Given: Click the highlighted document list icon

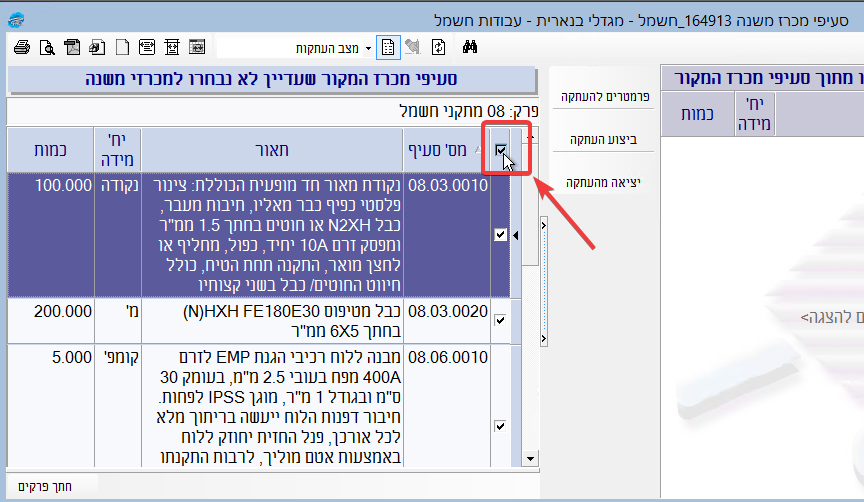Looking at the screenshot, I should click(x=389, y=47).
